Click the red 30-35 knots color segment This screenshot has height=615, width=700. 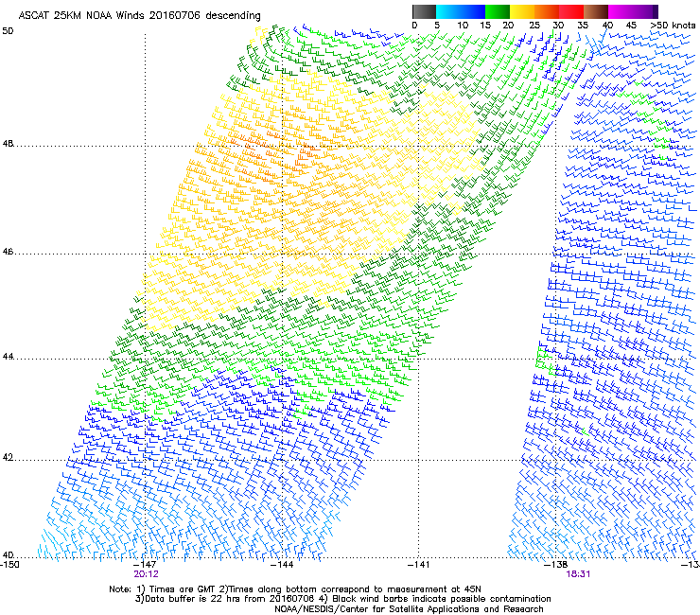tap(571, 11)
